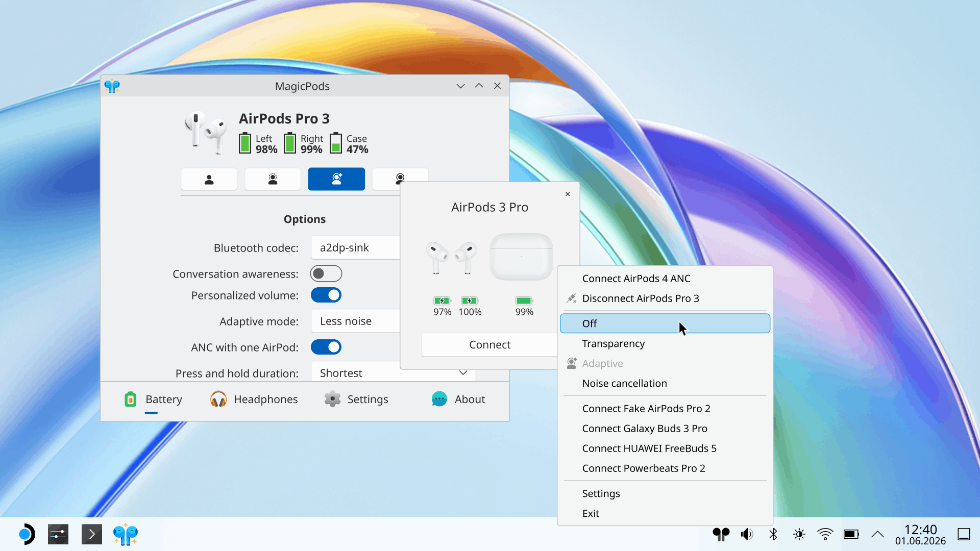Click the MagicPods logo in title bar
Viewport: 980px width, 551px height.
pos(112,86)
